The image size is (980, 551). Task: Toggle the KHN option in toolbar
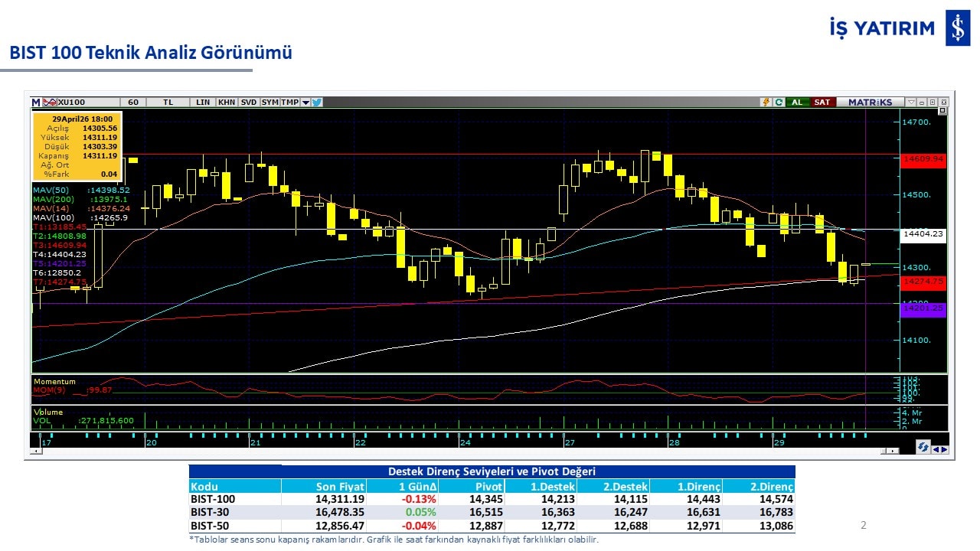(x=227, y=102)
